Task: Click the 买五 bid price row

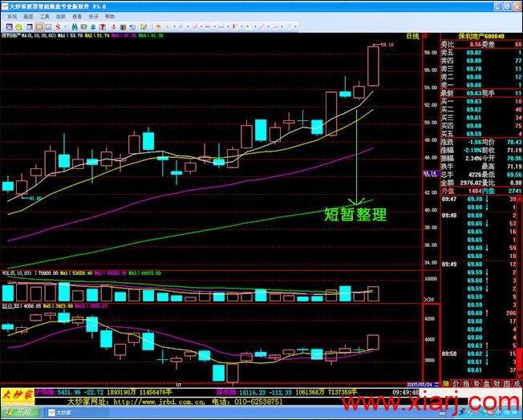Action: point(481,134)
